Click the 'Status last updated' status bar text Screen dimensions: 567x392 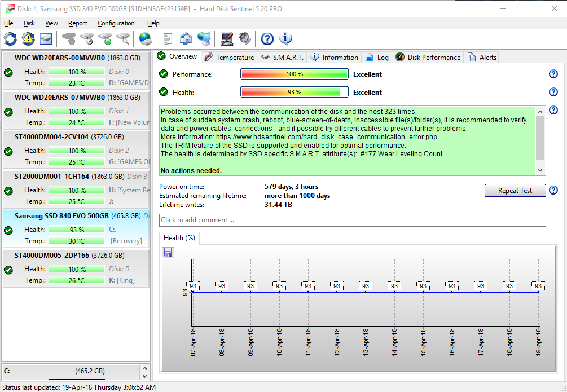pos(79,387)
